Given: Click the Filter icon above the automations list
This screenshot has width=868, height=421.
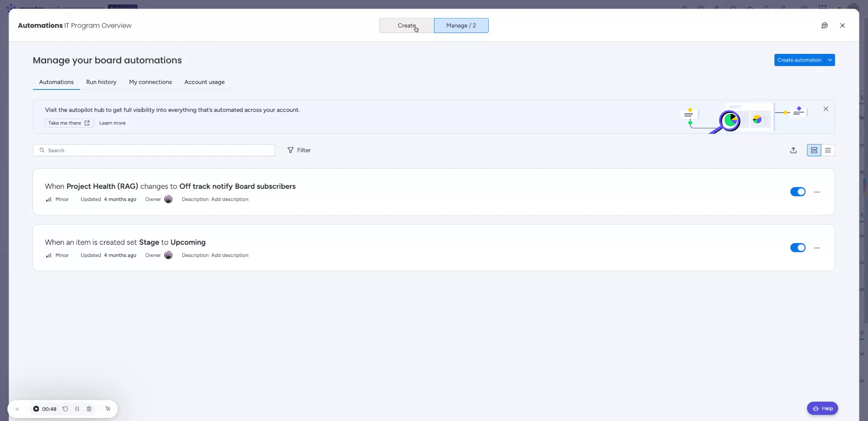Looking at the screenshot, I should coord(291,150).
